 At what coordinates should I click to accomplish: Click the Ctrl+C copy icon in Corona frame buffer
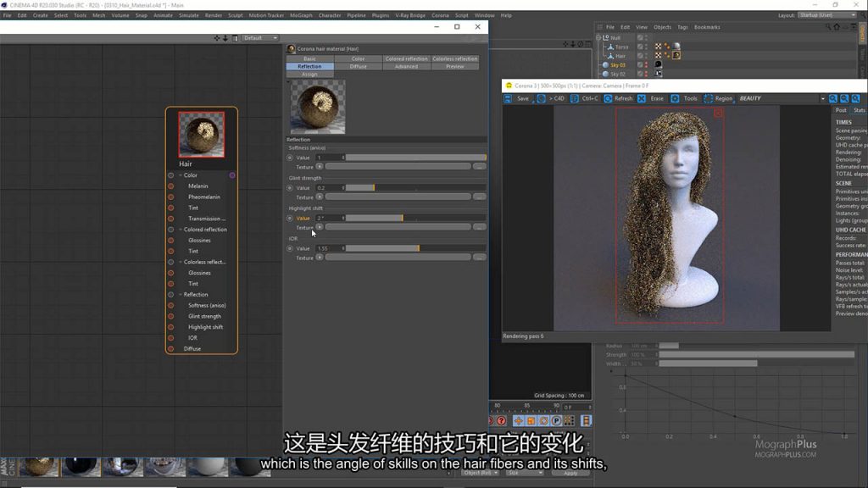click(x=574, y=98)
